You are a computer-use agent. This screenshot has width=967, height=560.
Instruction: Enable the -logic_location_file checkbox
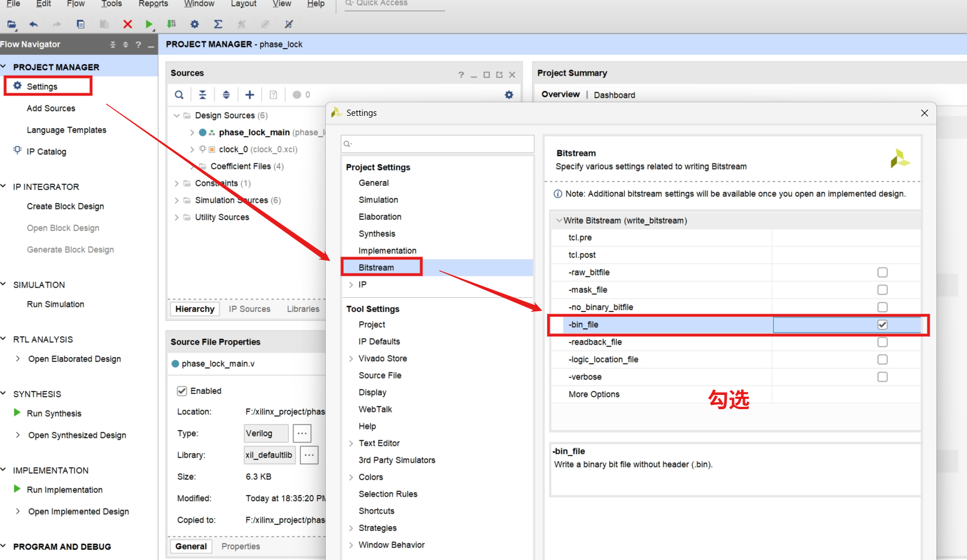click(882, 359)
